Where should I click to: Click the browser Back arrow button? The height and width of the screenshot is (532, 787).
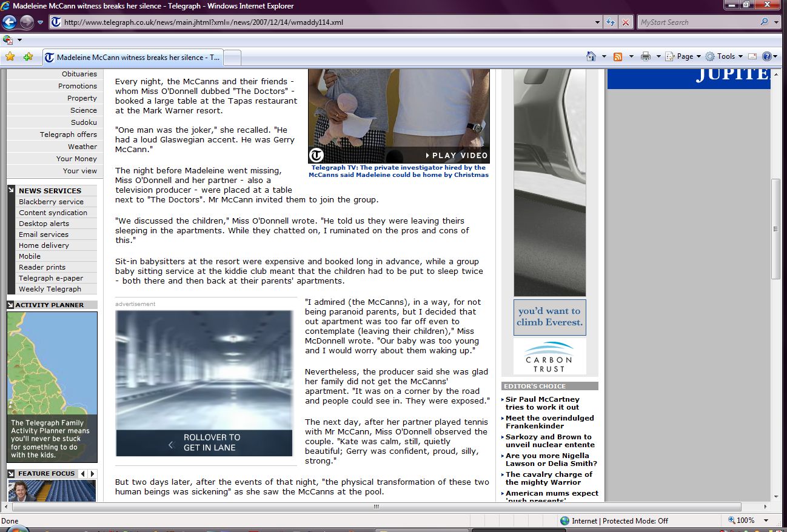tap(9, 22)
